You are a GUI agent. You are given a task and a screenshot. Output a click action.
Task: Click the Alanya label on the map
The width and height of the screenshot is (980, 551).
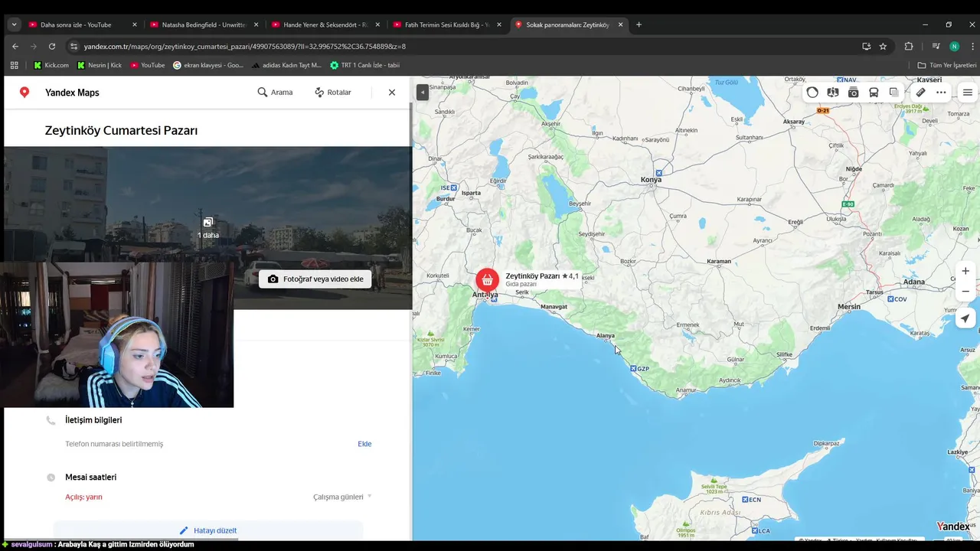606,336
